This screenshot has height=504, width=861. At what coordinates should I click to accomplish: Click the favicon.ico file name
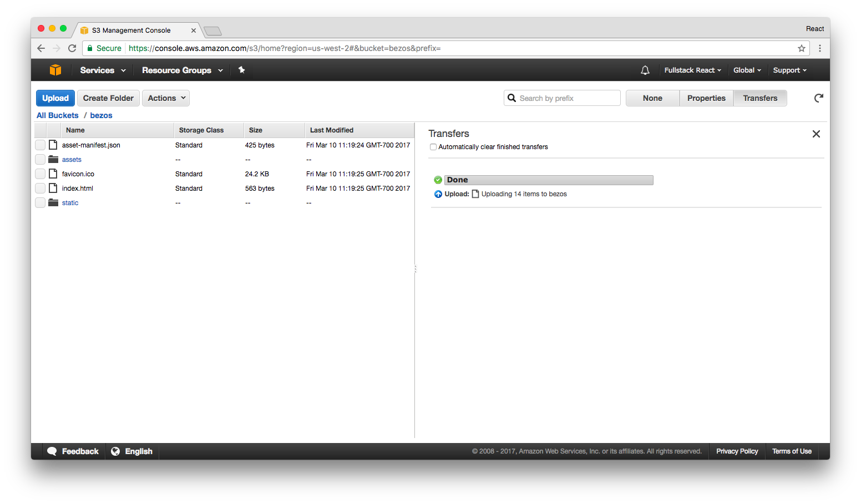pyautogui.click(x=78, y=174)
